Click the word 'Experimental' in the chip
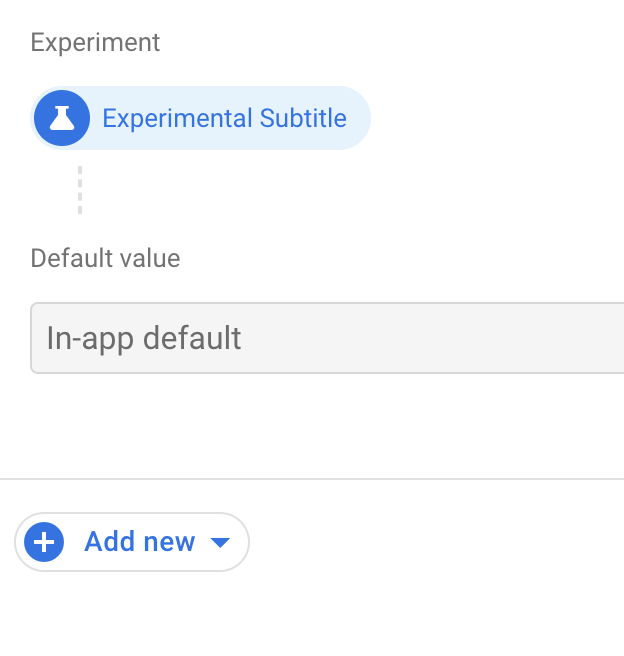The height and width of the screenshot is (656, 624). (177, 118)
